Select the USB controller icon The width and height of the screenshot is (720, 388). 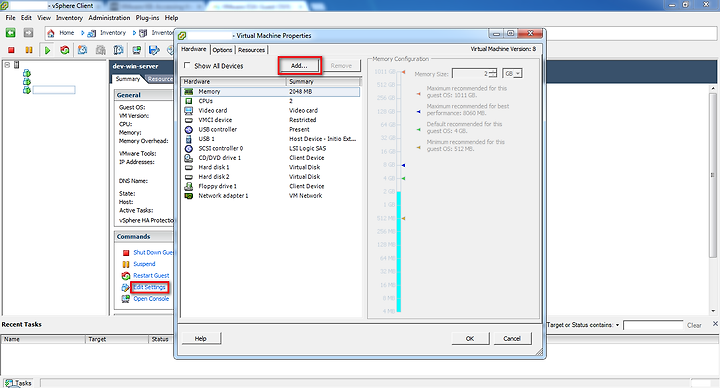point(188,129)
